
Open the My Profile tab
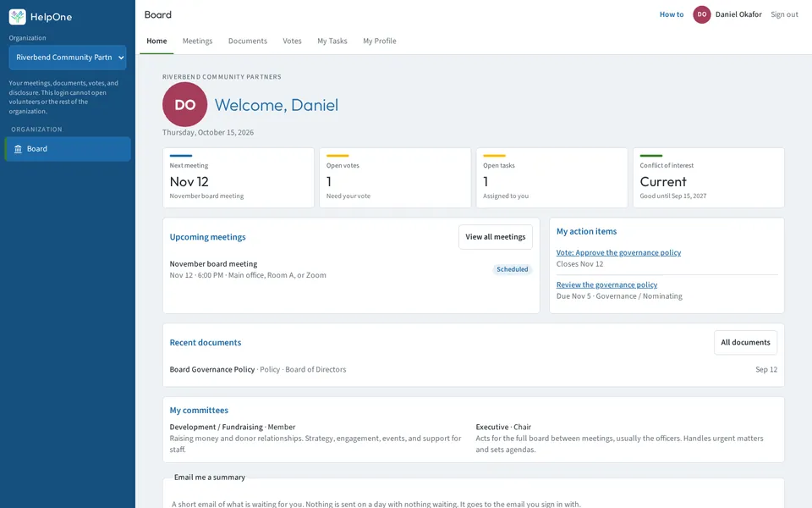[380, 41]
